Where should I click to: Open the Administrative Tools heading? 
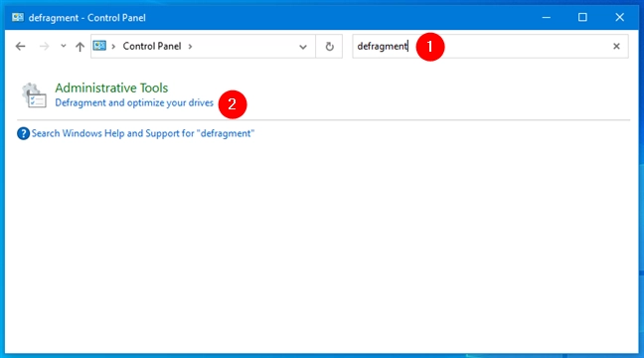point(111,88)
